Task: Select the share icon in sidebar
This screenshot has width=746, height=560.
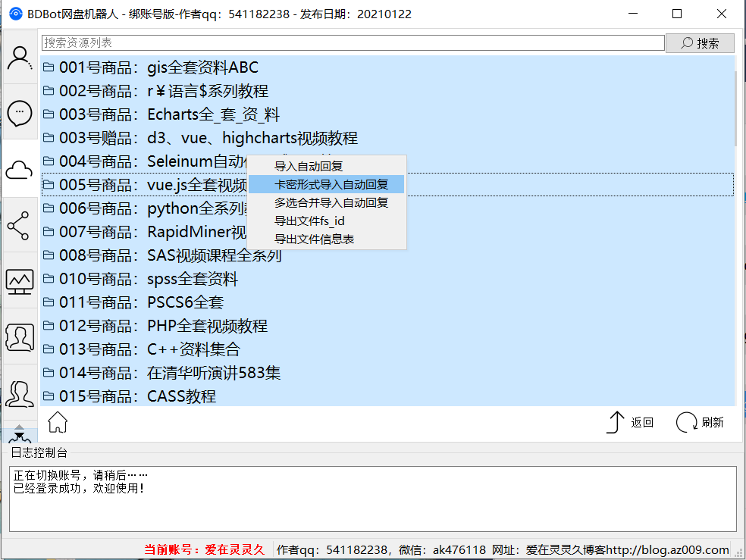Action: (19, 225)
